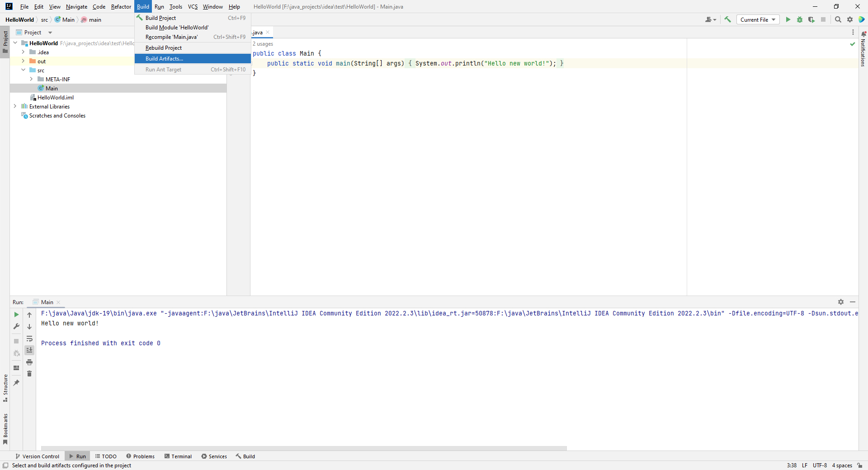868x470 pixels.
Task: Hide the Run tool window
Action: [853, 302]
